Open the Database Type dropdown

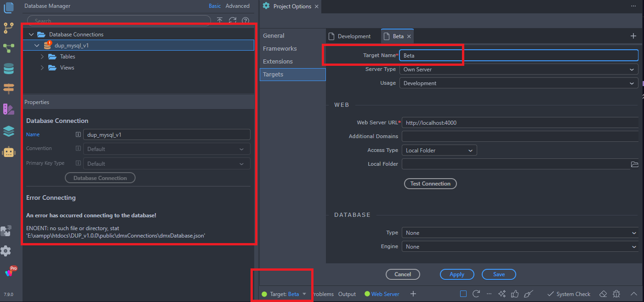520,233
